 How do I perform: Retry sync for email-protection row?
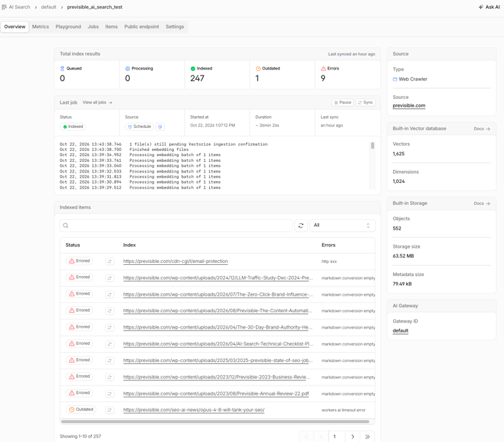(x=110, y=262)
